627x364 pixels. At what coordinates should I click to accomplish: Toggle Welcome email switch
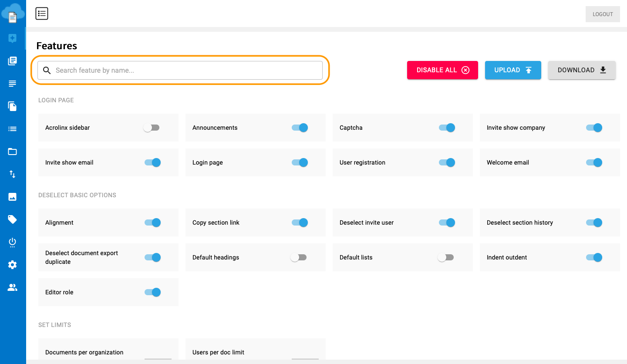click(594, 162)
